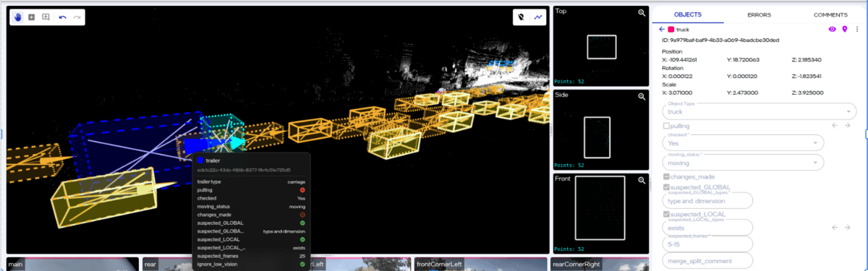This screenshot has height=271, width=868.
Task: Edit the suspected_frames 5-15 field
Action: pyautogui.click(x=707, y=244)
